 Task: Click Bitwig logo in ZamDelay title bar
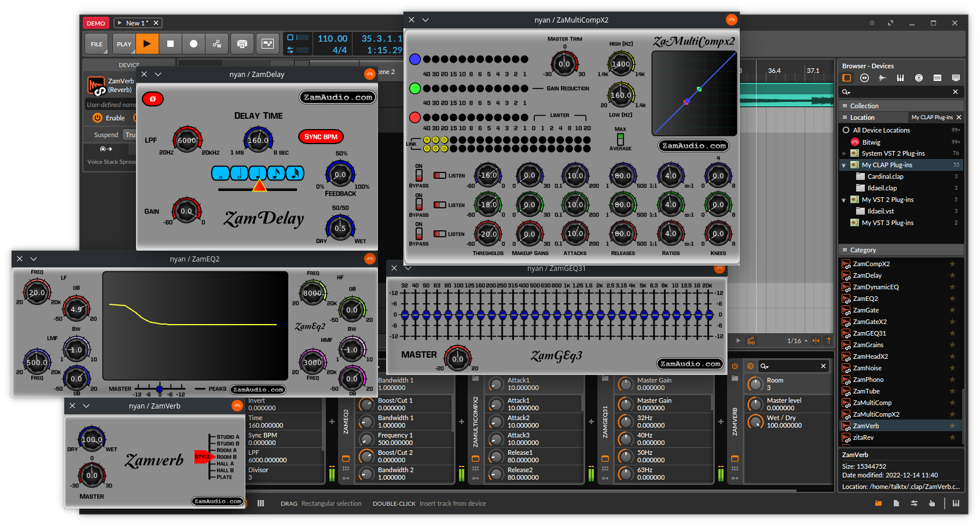(x=370, y=74)
